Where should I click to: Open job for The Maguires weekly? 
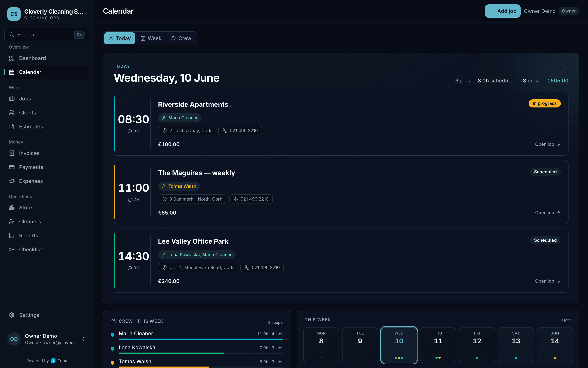coord(548,213)
